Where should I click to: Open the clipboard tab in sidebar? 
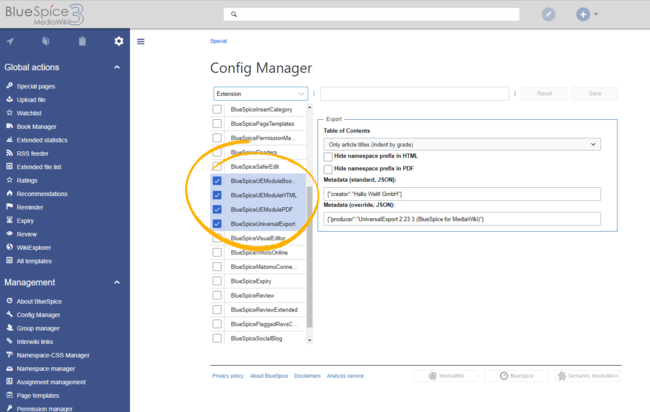pos(82,41)
